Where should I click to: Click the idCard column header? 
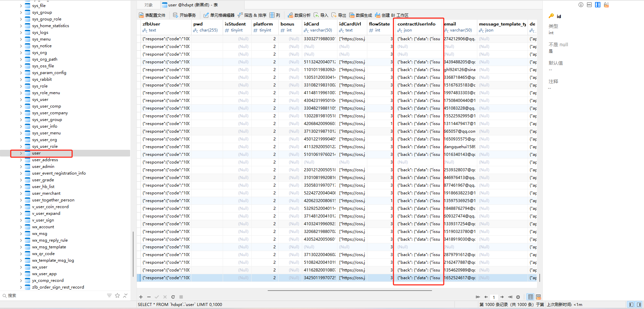[x=319, y=27]
